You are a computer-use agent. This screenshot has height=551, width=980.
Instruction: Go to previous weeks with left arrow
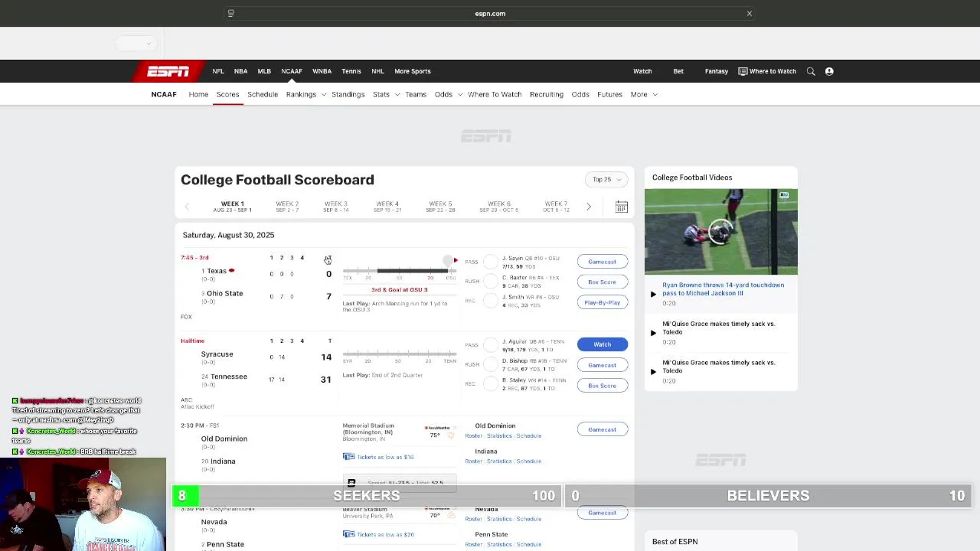(188, 207)
